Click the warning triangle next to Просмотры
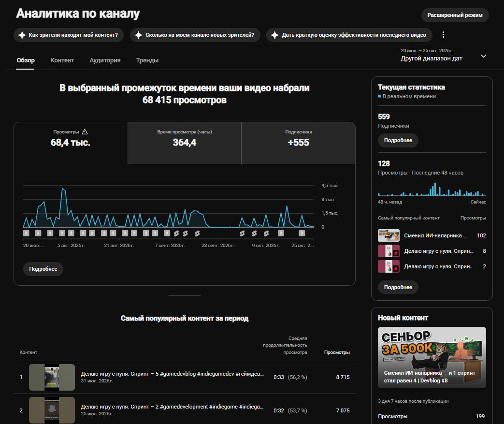This screenshot has height=424, width=504. pos(85,132)
